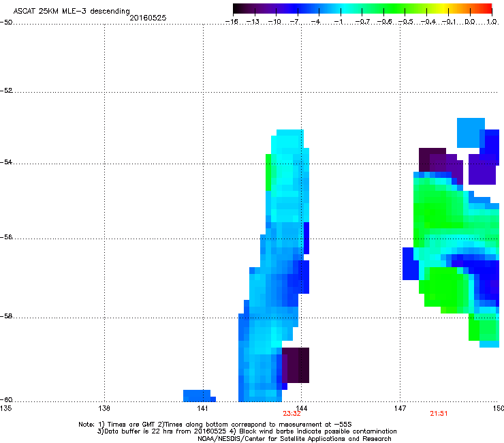
Task: Select the '-0.1' color scale label
Action: (x=449, y=22)
